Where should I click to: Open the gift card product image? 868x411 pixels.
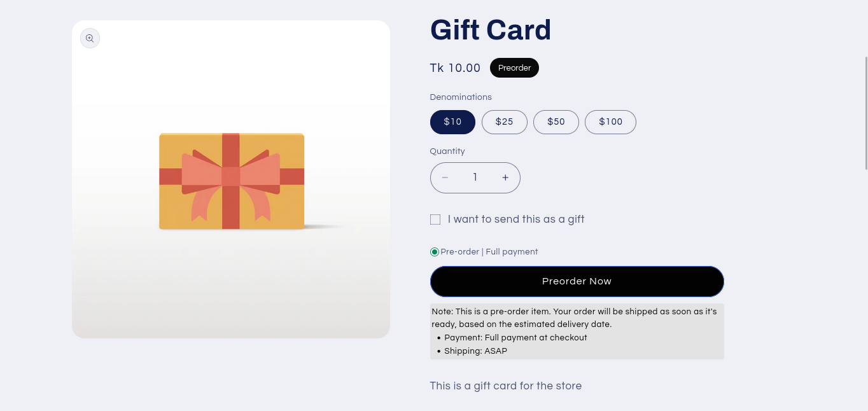(231, 181)
